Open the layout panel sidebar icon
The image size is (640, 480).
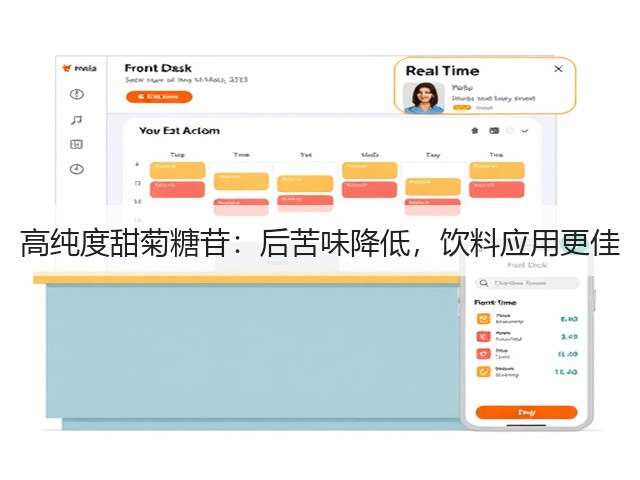[76, 144]
